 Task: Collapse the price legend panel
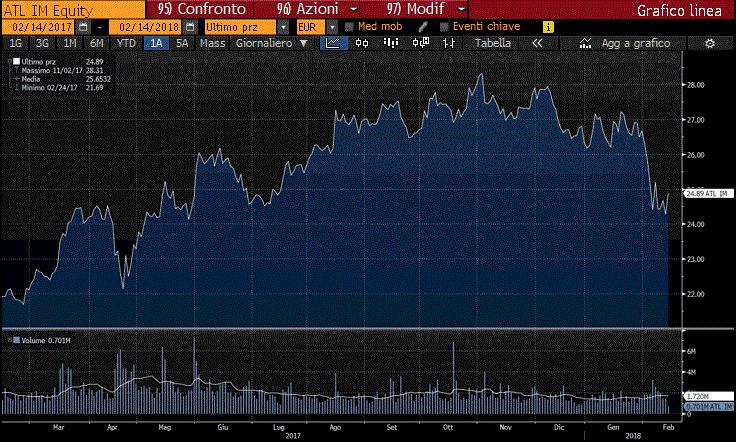[x=9, y=61]
